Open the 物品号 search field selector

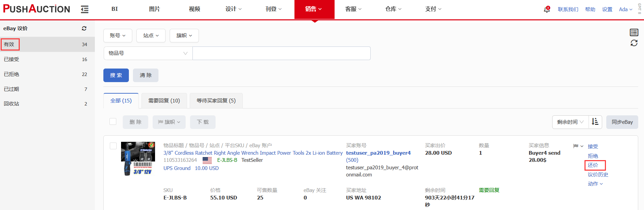[x=148, y=53]
